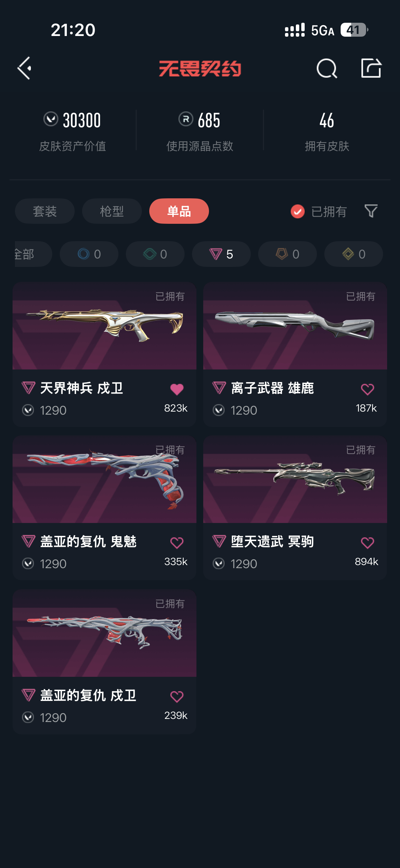Like 堕天遗武 冥驹 heart icon
The width and height of the screenshot is (400, 868).
367,543
